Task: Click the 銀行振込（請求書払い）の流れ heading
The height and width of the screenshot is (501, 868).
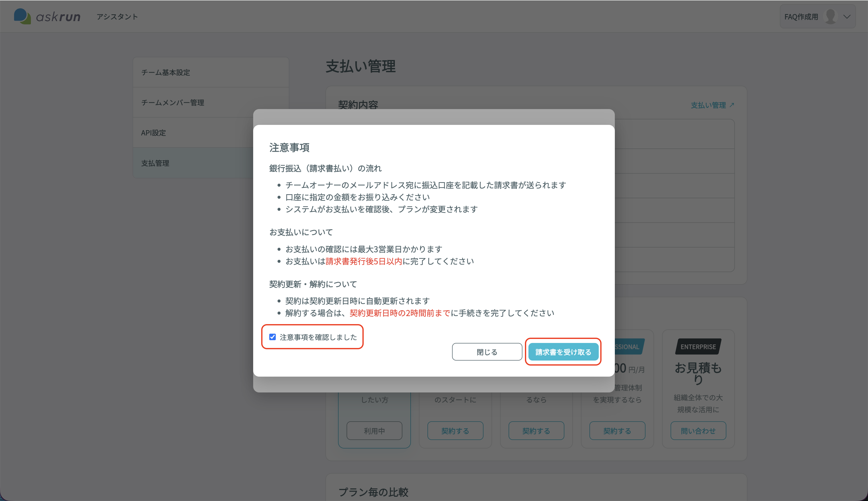Action: click(x=325, y=168)
